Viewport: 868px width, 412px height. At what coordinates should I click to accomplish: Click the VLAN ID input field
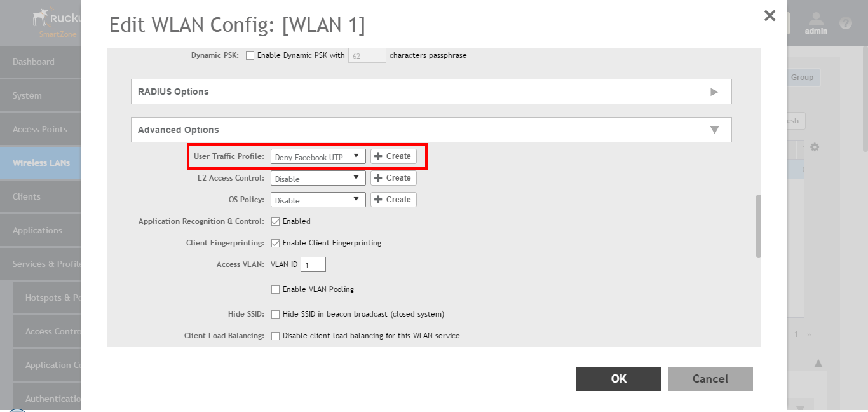tap(313, 264)
